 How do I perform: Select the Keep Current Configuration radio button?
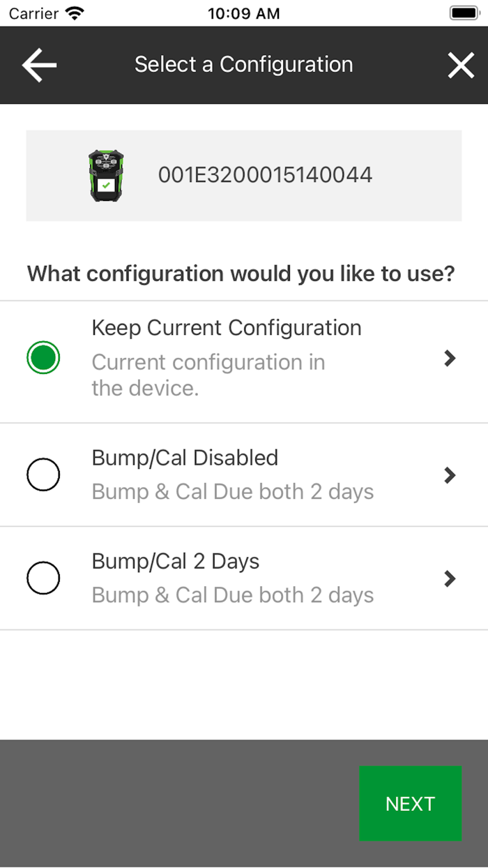pos(43,359)
